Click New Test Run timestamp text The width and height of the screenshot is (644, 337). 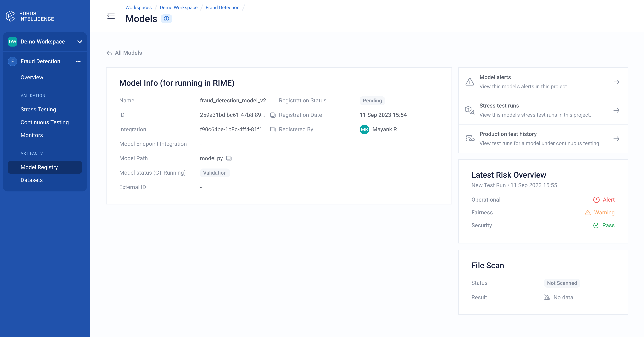coord(514,185)
